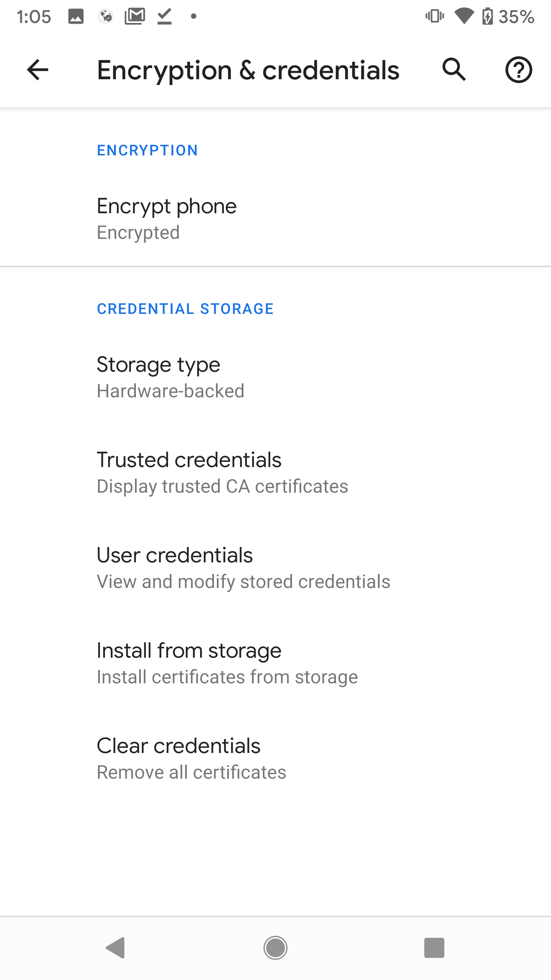Viewport: 551px width, 980px height.
Task: Open search with the magnifier icon
Action: 454,70
